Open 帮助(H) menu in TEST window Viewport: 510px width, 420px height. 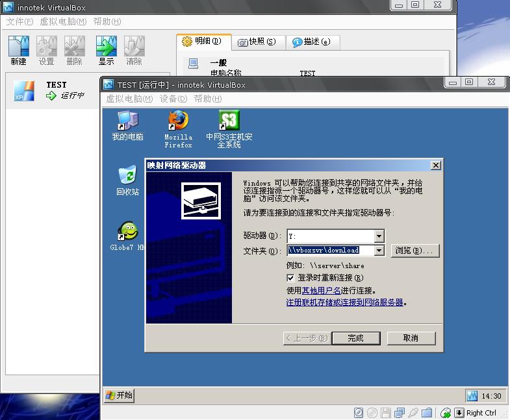(208, 99)
